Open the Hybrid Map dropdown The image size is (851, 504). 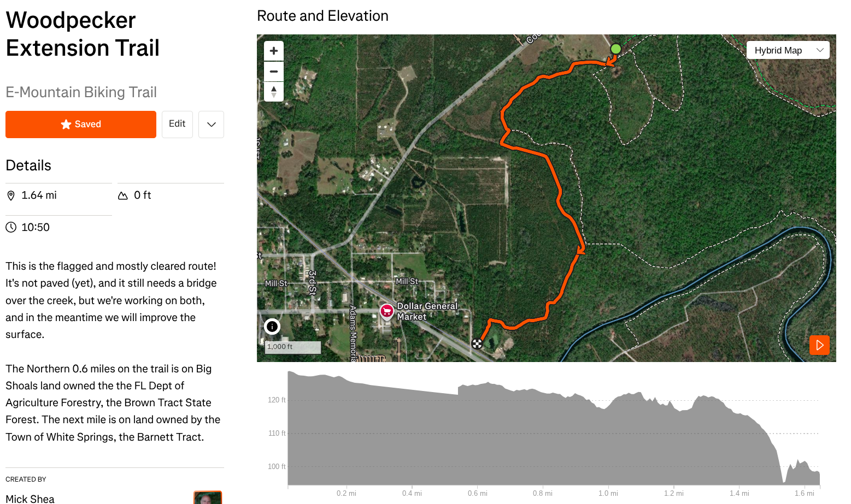coord(788,50)
